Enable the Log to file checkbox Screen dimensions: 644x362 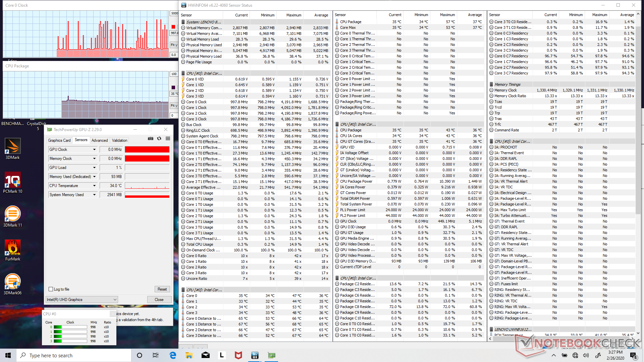point(51,289)
